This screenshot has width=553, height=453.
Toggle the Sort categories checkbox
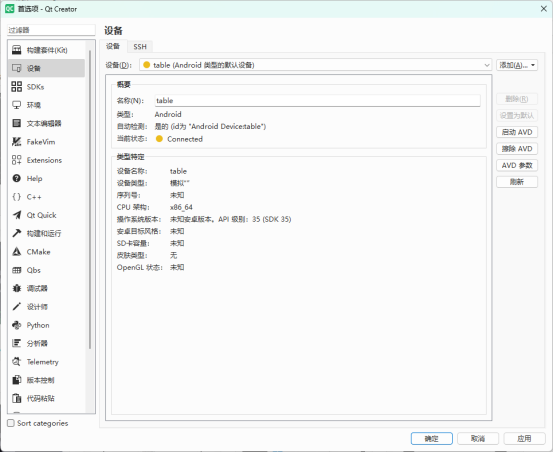11,423
